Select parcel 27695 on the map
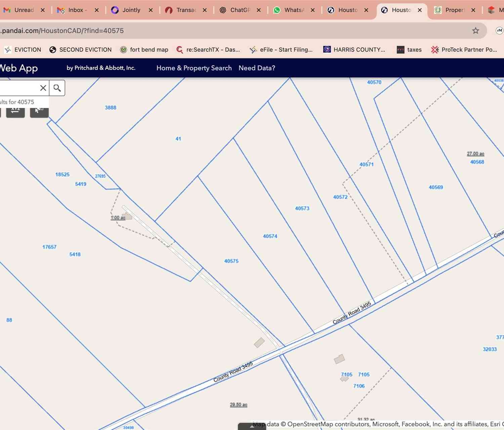 coord(100,176)
